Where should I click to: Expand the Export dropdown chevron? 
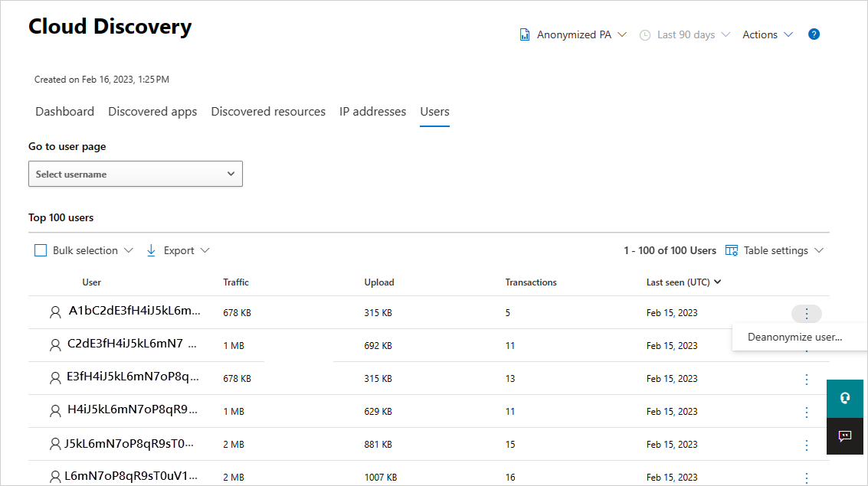coord(205,250)
